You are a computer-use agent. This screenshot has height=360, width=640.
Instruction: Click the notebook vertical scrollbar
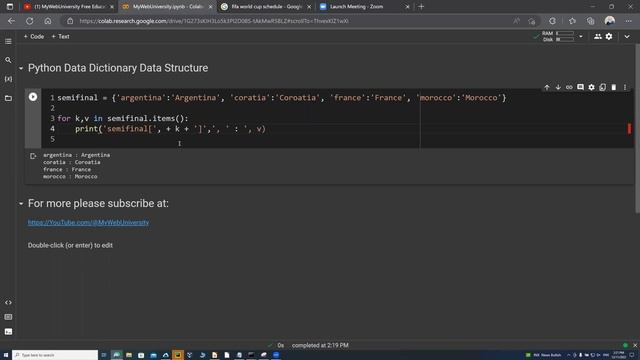pyautogui.click(x=637, y=129)
